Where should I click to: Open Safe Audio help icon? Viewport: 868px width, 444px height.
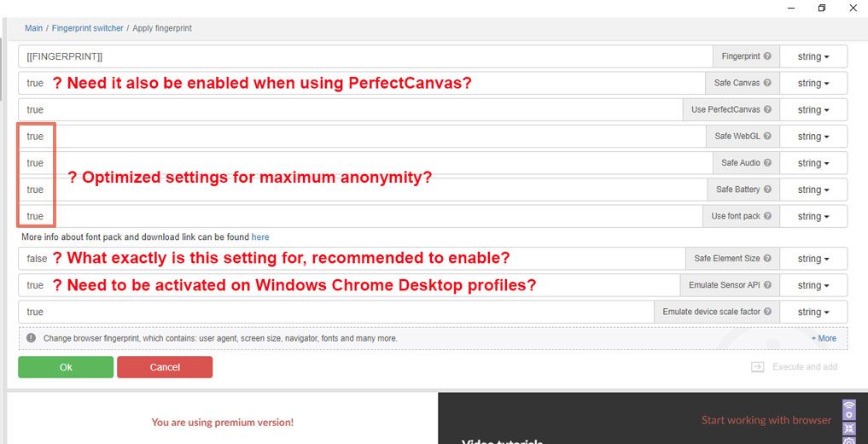766,163
